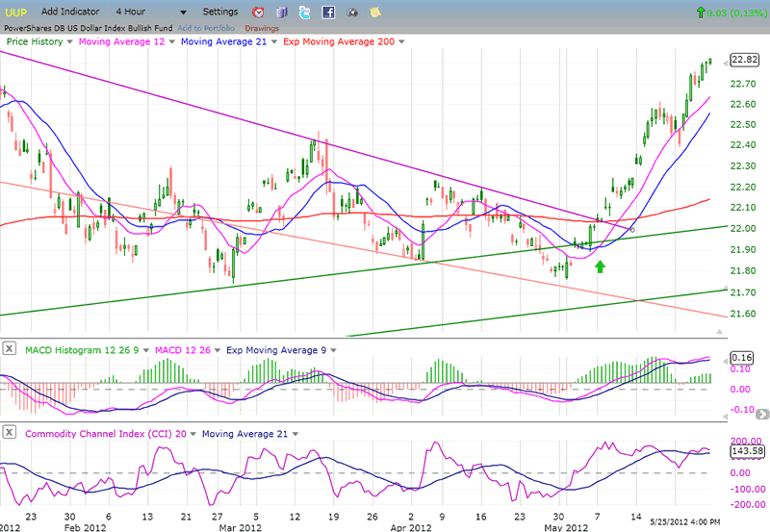The height and width of the screenshot is (532, 770).
Task: Close the Commodity Channel Index pane
Action: (8, 434)
